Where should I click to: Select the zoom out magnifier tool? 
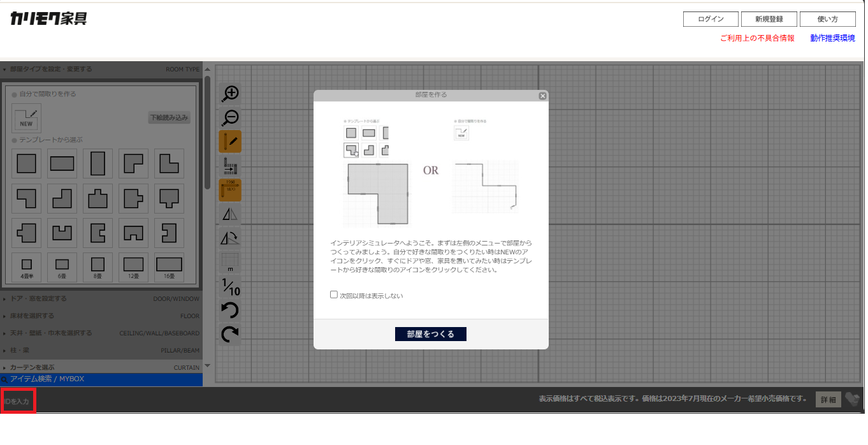click(x=230, y=118)
